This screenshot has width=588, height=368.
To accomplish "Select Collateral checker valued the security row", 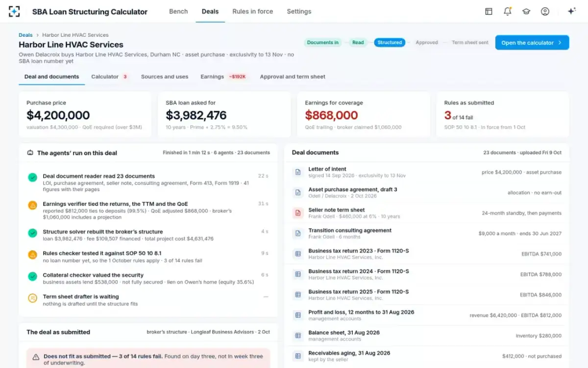I will point(148,278).
